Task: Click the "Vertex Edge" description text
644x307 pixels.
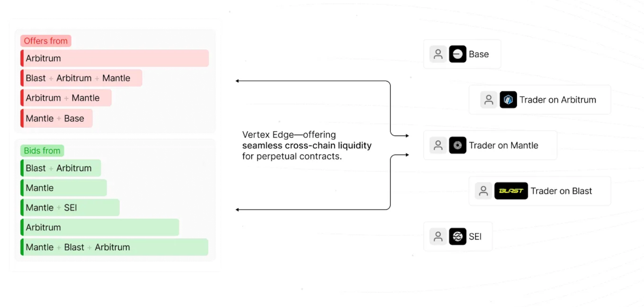Action: [x=307, y=145]
